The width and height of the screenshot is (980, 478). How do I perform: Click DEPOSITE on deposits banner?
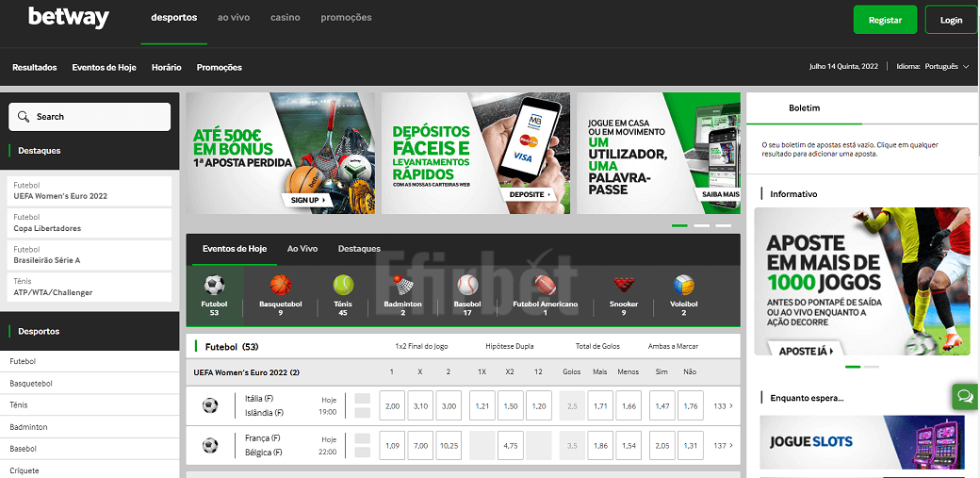coord(531,194)
